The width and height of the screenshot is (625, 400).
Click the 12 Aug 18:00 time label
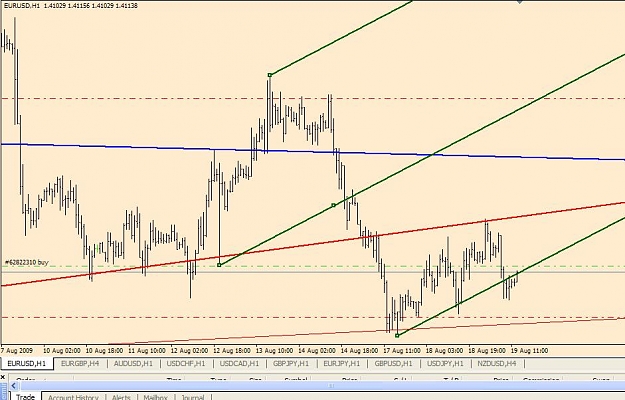pos(232,351)
